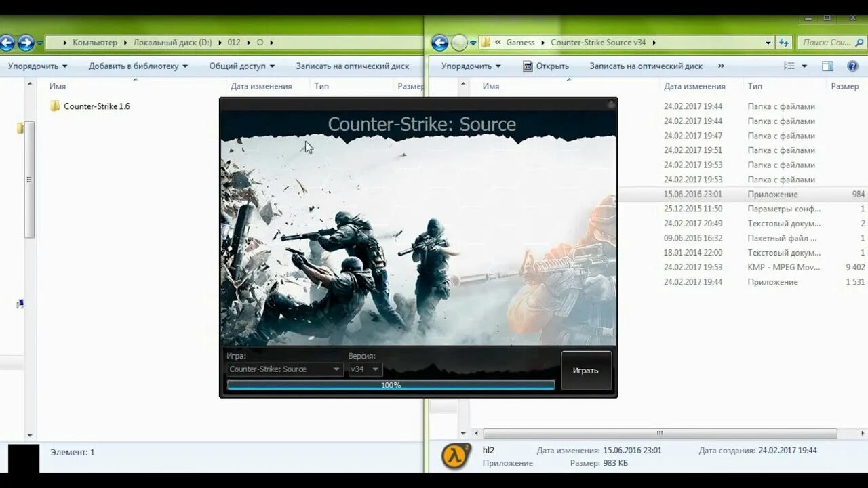The height and width of the screenshot is (488, 868).
Task: Open the Counter-Strike 1.6 folder
Action: click(90, 106)
